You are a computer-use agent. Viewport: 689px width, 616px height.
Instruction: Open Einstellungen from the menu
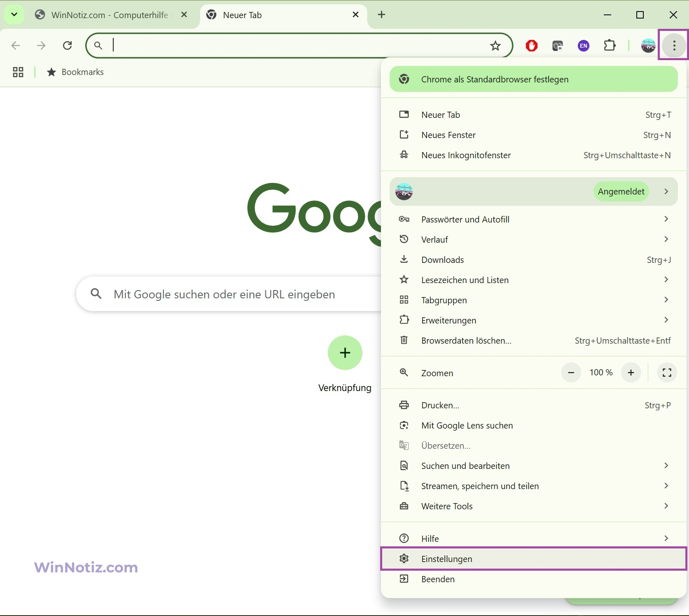533,559
